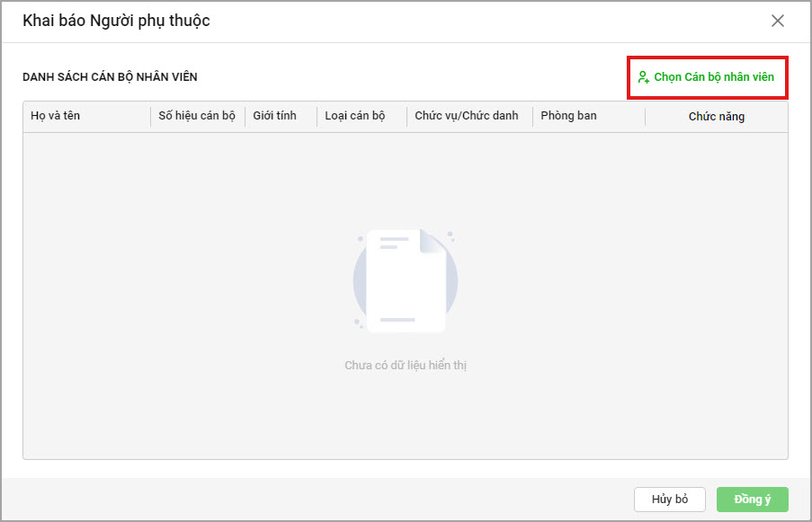The height and width of the screenshot is (522, 812).
Task: Click the Loại cán bộ column header
Action: [x=355, y=116]
